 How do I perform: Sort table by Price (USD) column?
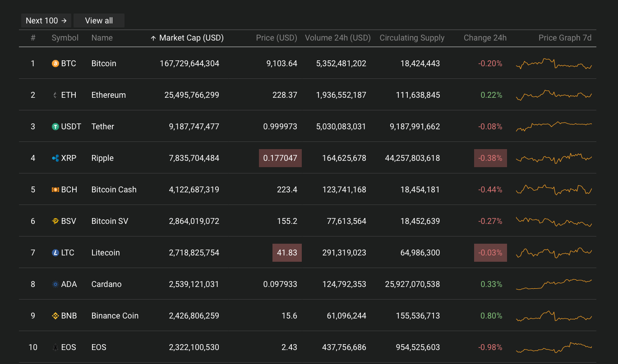(277, 38)
